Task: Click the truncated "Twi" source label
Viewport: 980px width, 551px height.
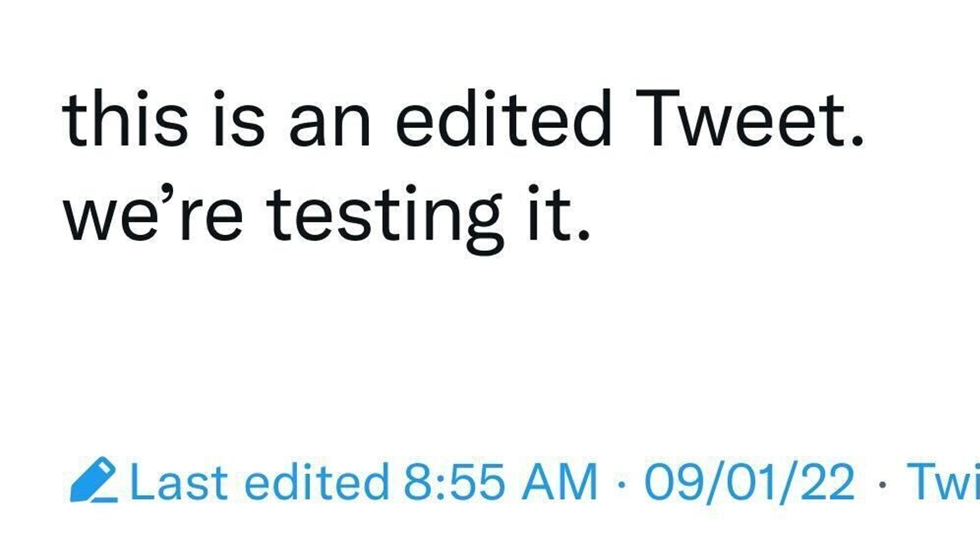Action: tap(942, 483)
